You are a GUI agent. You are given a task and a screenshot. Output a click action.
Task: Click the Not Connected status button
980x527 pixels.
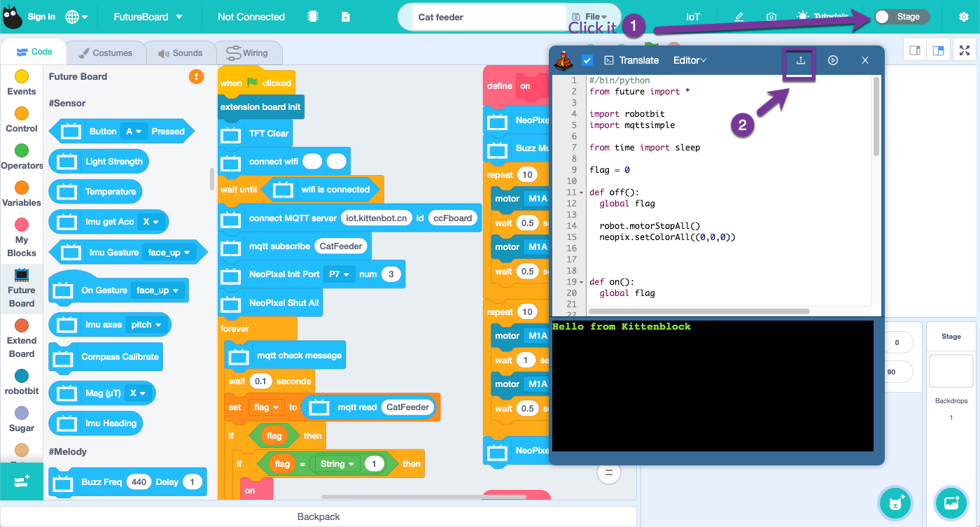(x=251, y=17)
